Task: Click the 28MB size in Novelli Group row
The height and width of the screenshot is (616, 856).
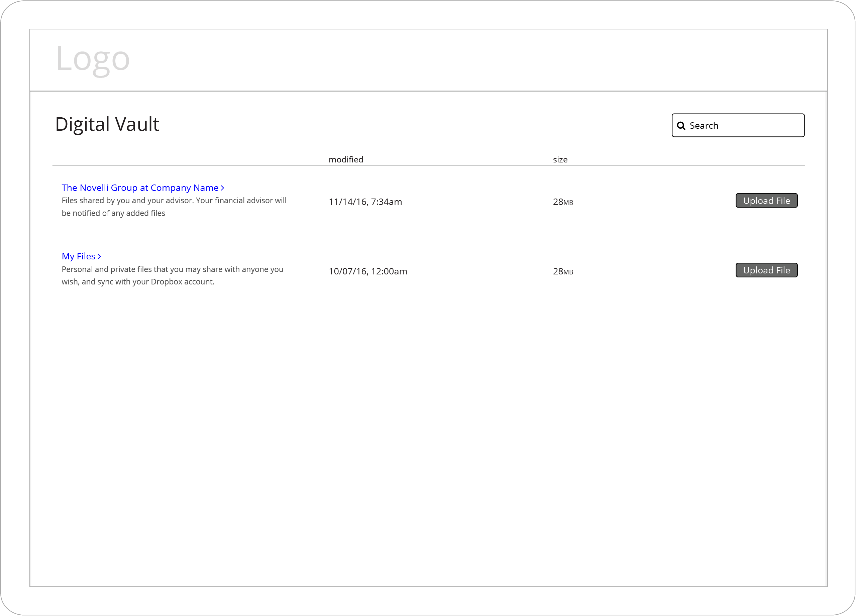Action: tap(563, 202)
